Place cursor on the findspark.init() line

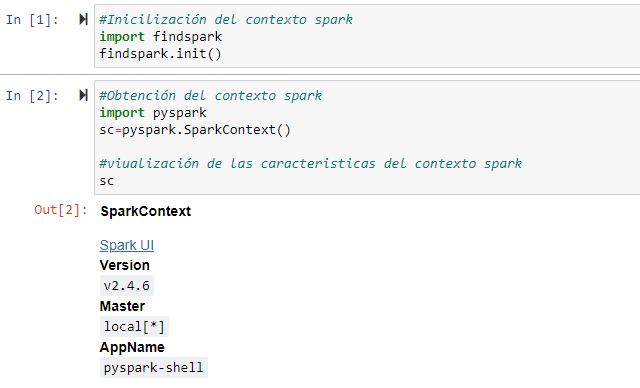[x=160, y=54]
